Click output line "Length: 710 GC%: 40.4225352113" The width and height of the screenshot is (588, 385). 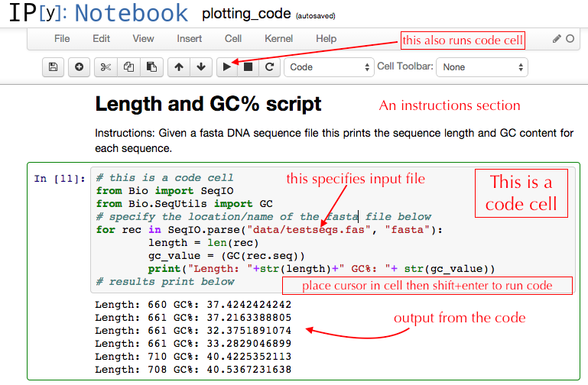click(193, 357)
